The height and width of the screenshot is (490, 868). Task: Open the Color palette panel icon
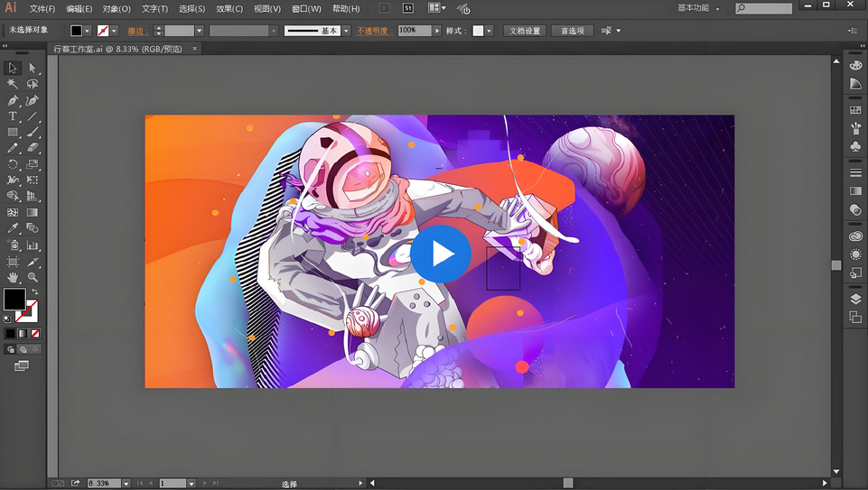point(855,65)
